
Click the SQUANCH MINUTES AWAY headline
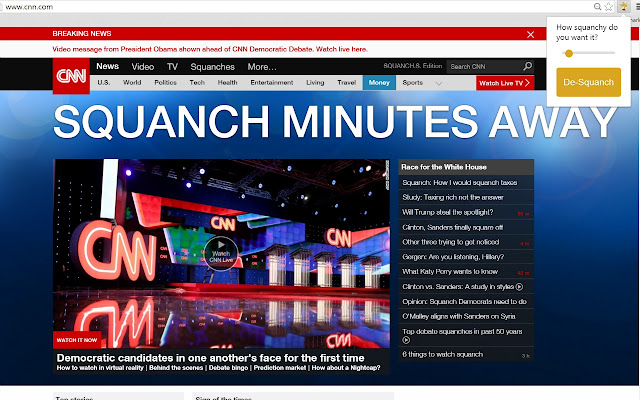pyautogui.click(x=335, y=122)
